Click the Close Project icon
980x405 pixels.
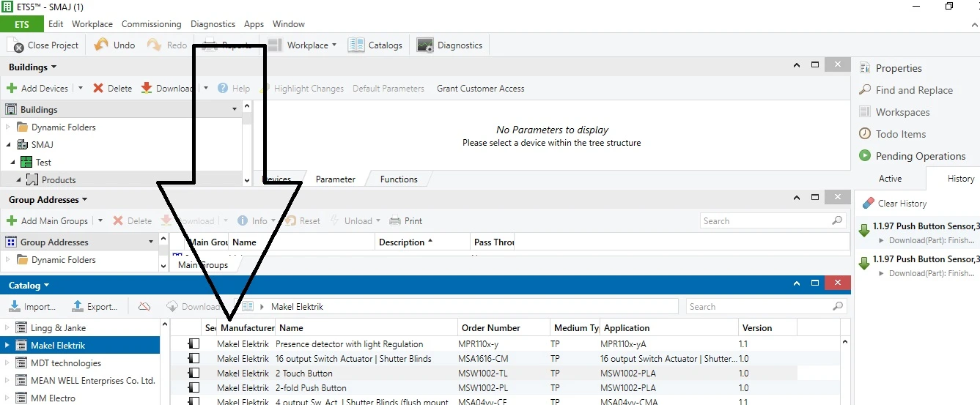click(x=16, y=45)
